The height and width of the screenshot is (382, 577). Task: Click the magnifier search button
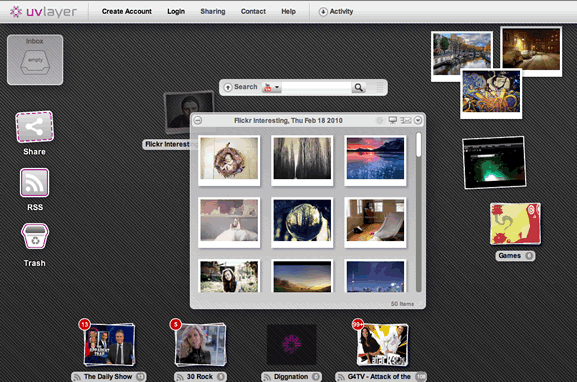tap(358, 87)
